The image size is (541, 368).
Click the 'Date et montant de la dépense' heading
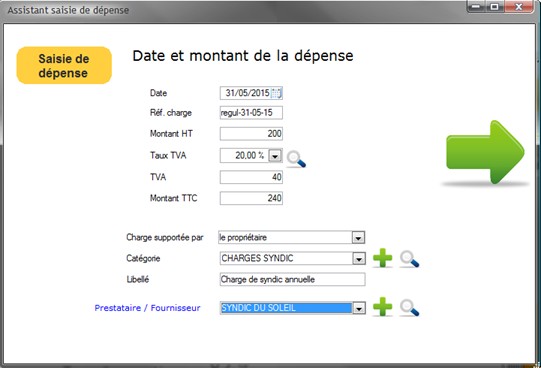tap(243, 56)
